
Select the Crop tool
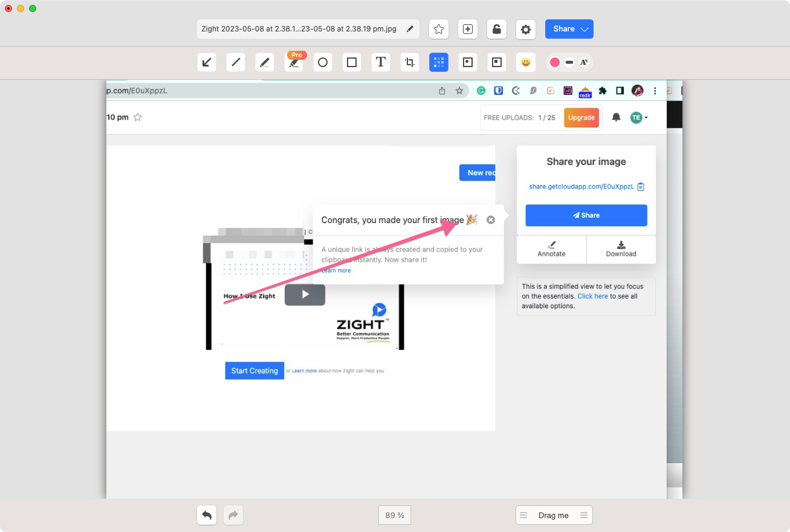[x=410, y=62]
